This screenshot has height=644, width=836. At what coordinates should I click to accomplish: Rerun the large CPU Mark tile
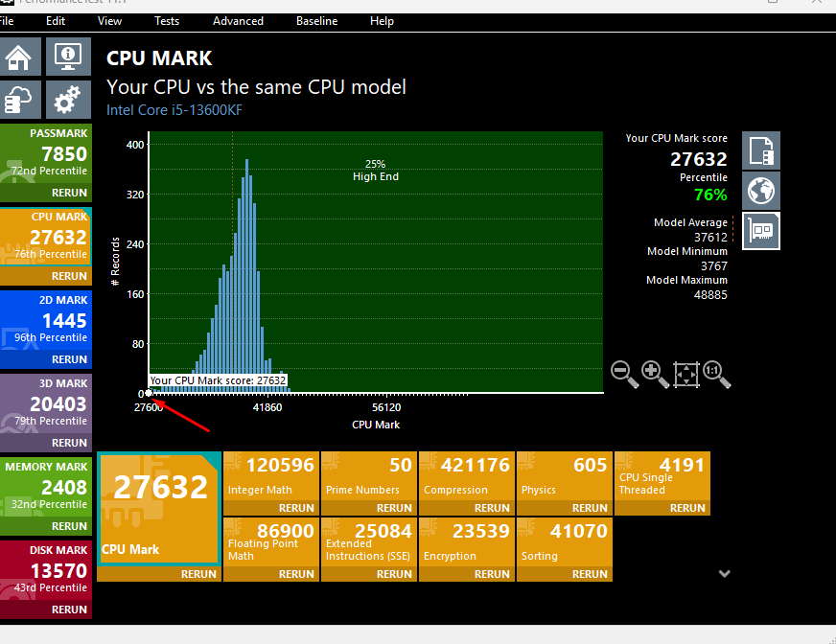(x=198, y=574)
